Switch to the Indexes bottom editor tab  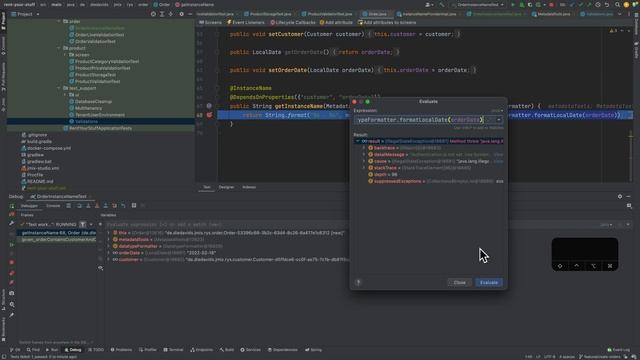(x=249, y=187)
